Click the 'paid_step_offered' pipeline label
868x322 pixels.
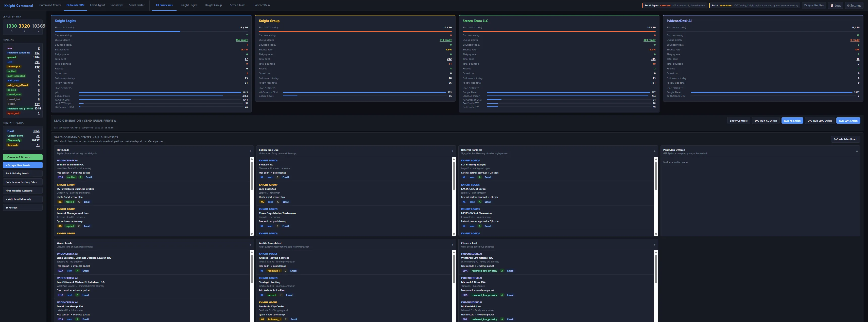pyautogui.click(x=18, y=85)
